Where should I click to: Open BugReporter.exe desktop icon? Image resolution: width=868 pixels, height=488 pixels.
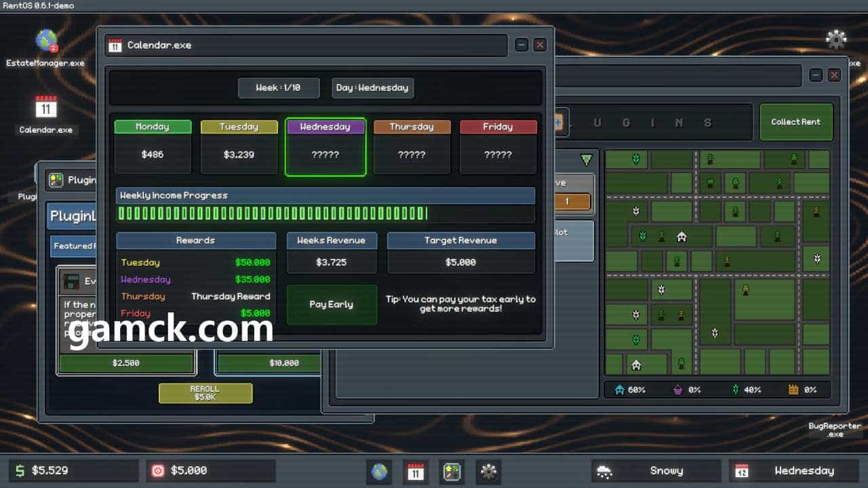[835, 429]
